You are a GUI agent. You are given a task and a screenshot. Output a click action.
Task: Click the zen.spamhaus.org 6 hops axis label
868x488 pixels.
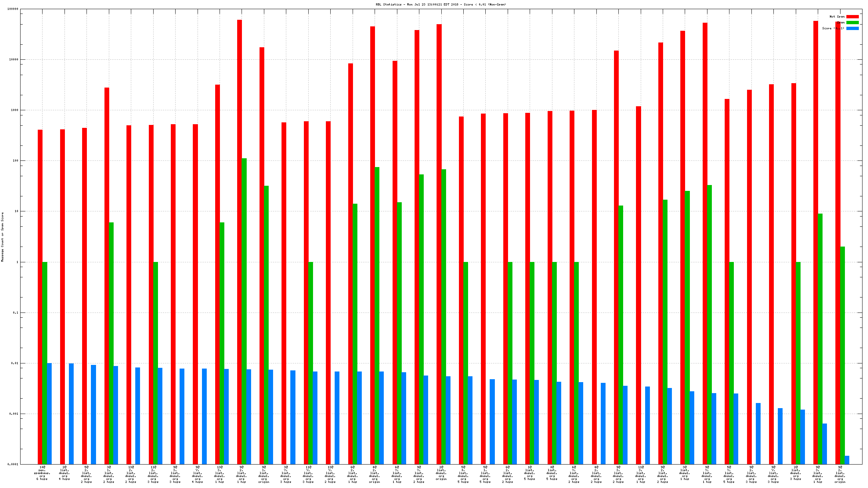[42, 473]
